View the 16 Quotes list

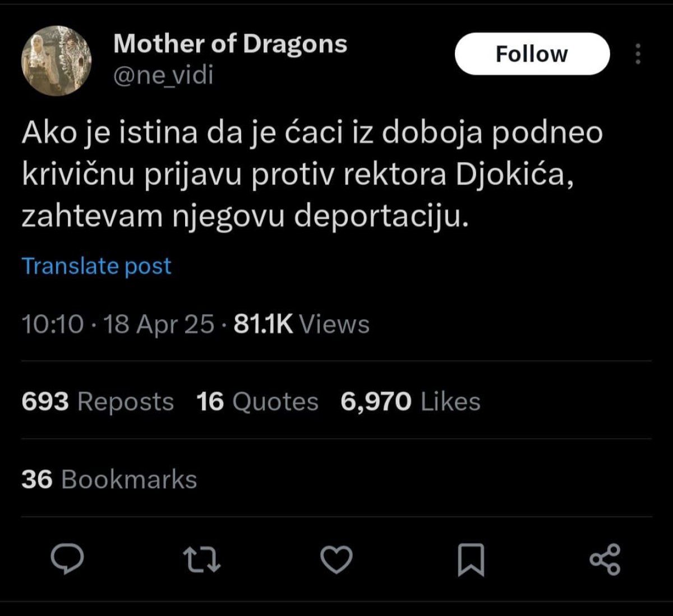257,402
